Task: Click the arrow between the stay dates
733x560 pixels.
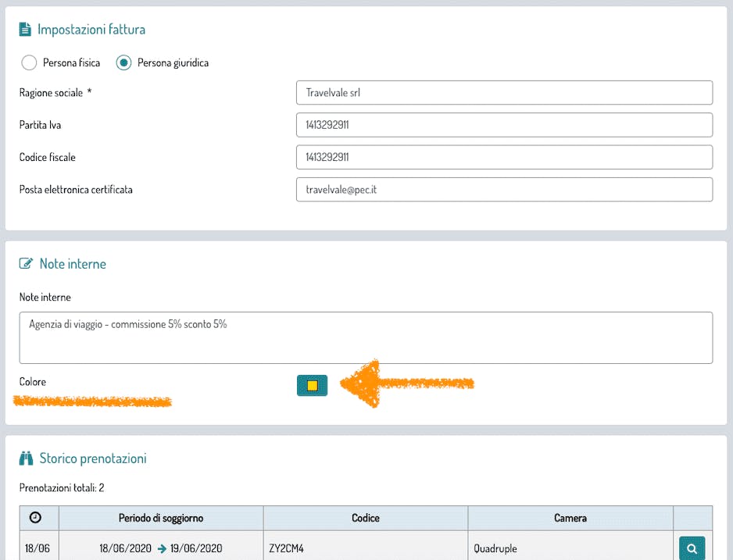Action: 162,548
